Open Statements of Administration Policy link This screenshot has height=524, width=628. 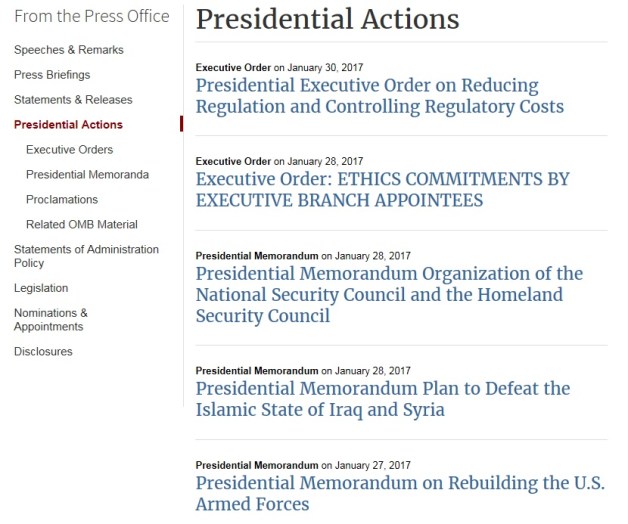pyautogui.click(x=86, y=256)
